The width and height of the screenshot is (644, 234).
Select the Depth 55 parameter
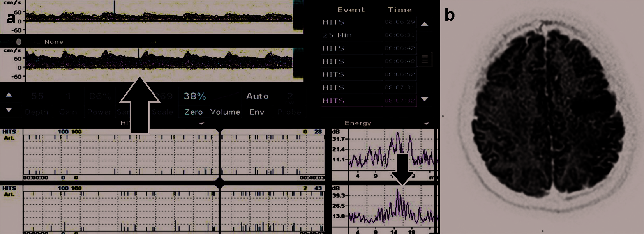37,104
